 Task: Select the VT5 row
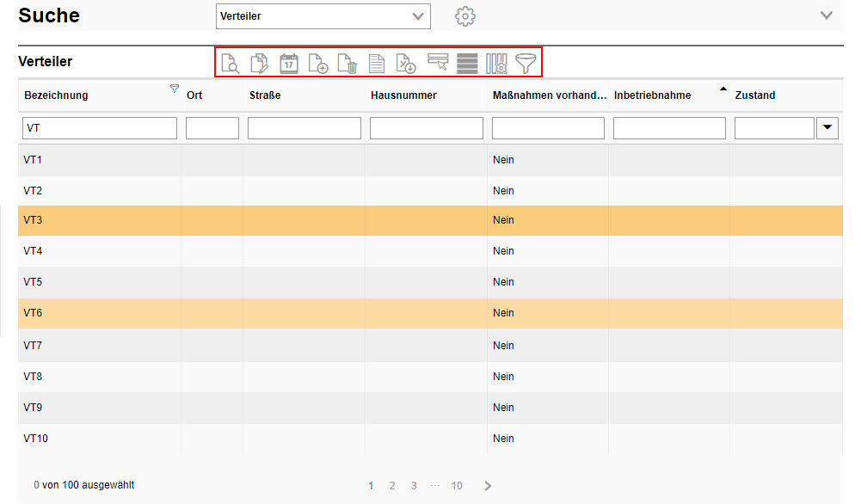pyautogui.click(x=430, y=282)
